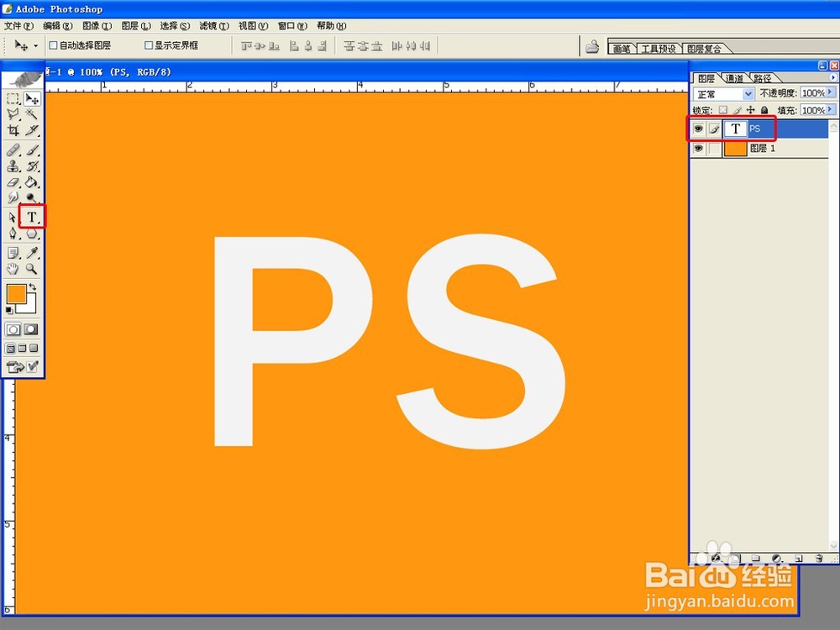Jump to ImageReady icon
The height and width of the screenshot is (630, 840).
tap(23, 366)
